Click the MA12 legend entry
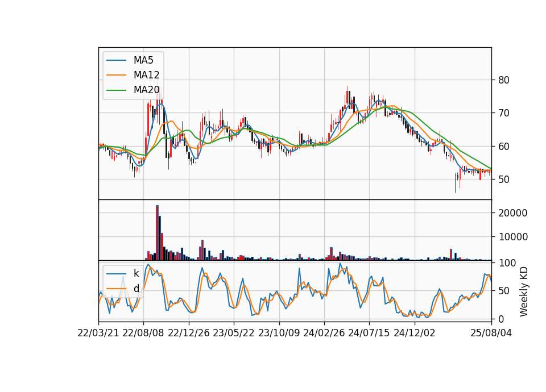The height and width of the screenshot is (392, 546). click(x=133, y=75)
